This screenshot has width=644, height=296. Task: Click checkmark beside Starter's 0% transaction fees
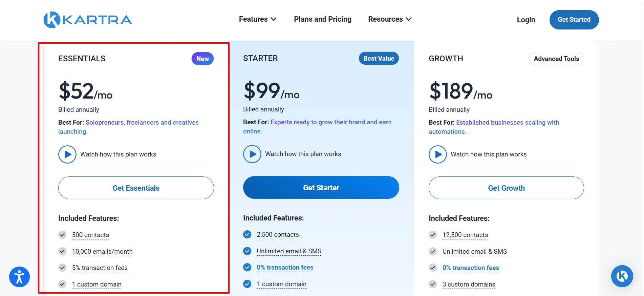(248, 267)
